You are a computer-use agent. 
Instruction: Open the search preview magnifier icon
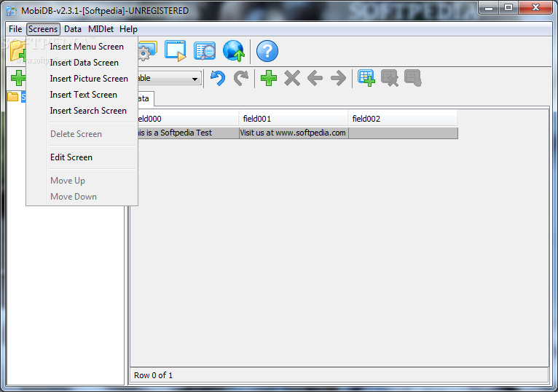coord(205,51)
